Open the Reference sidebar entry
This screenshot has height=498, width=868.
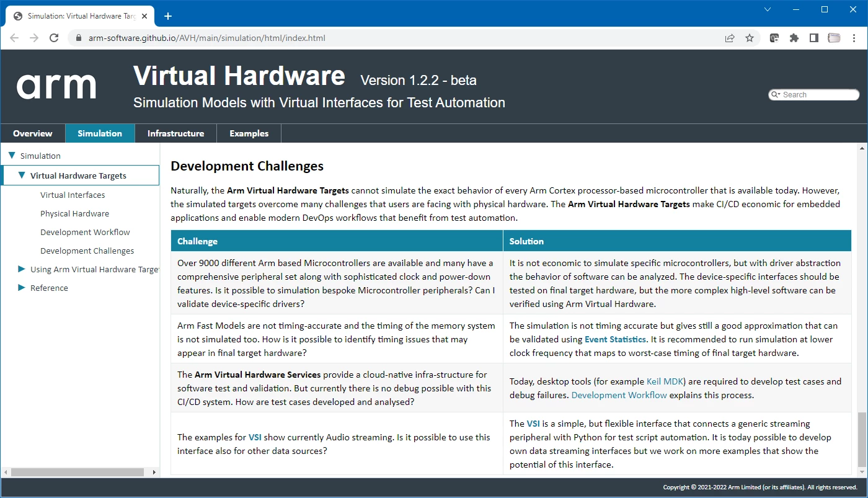click(49, 288)
